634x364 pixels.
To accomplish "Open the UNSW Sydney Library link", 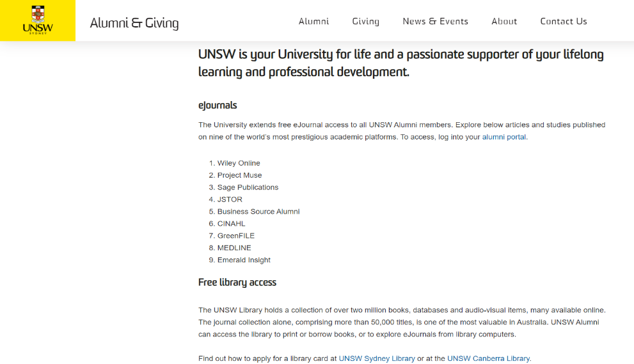I will (x=377, y=358).
